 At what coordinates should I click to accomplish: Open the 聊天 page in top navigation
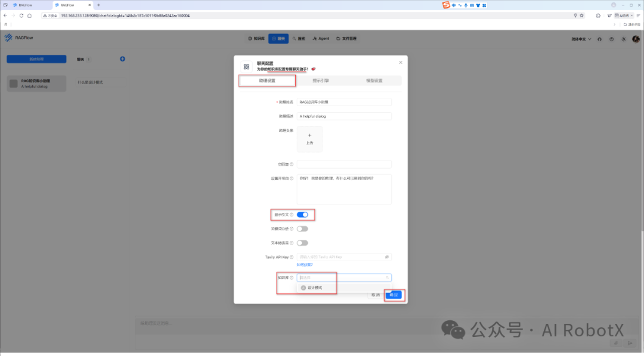278,39
